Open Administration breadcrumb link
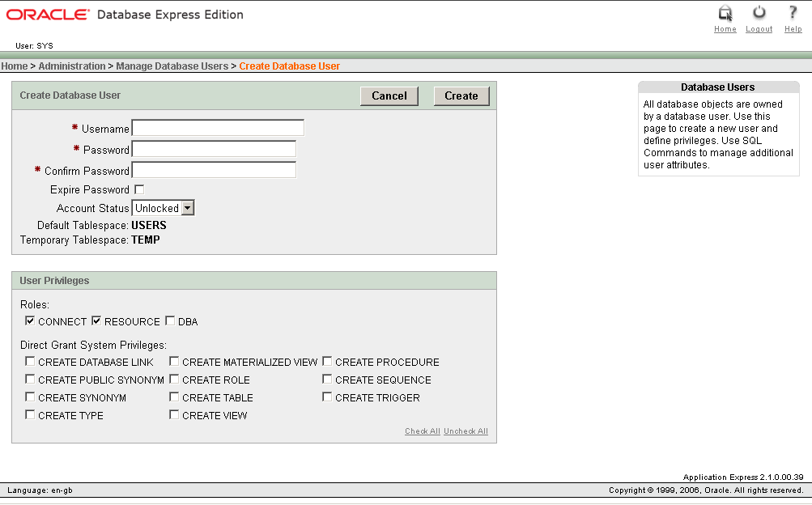Screen dimensions: 812x505 (72, 66)
